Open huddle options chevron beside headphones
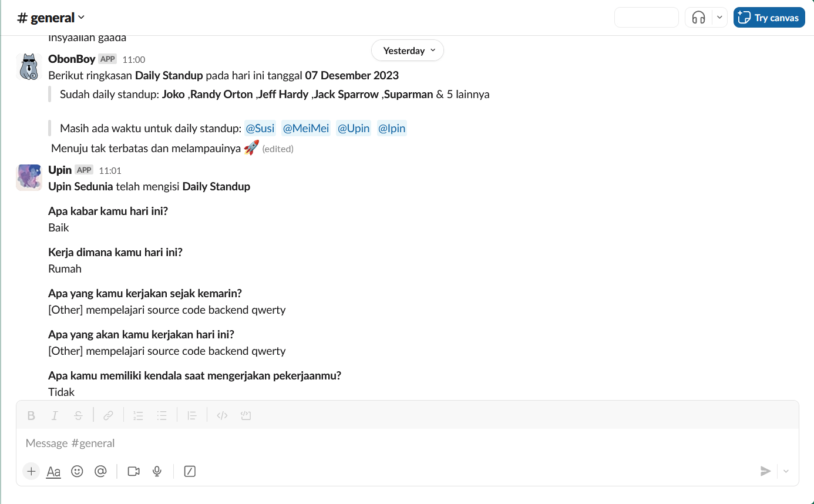Viewport: 814px width, 504px height. (x=719, y=18)
